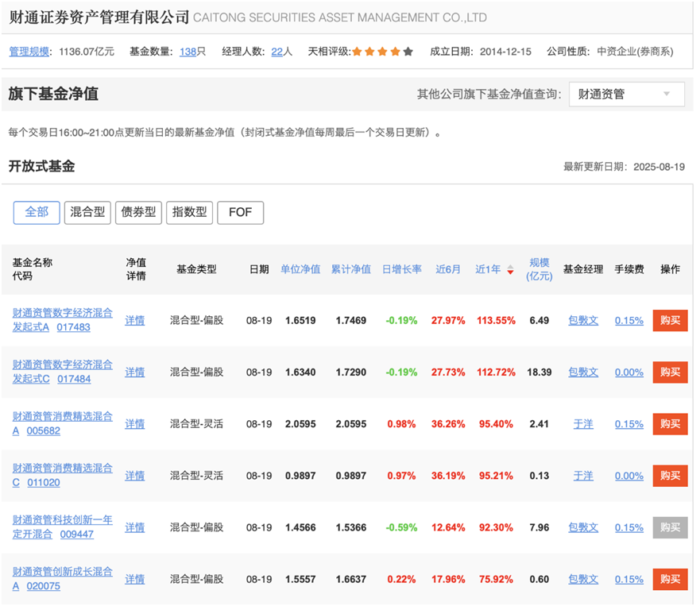Switch to the FOF filter tab
Image resolution: width=700 pixels, height=606 pixels.
pyautogui.click(x=240, y=212)
